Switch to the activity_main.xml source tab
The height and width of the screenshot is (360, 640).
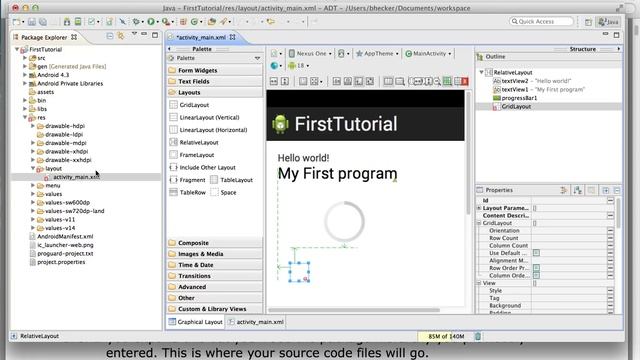[256, 322]
